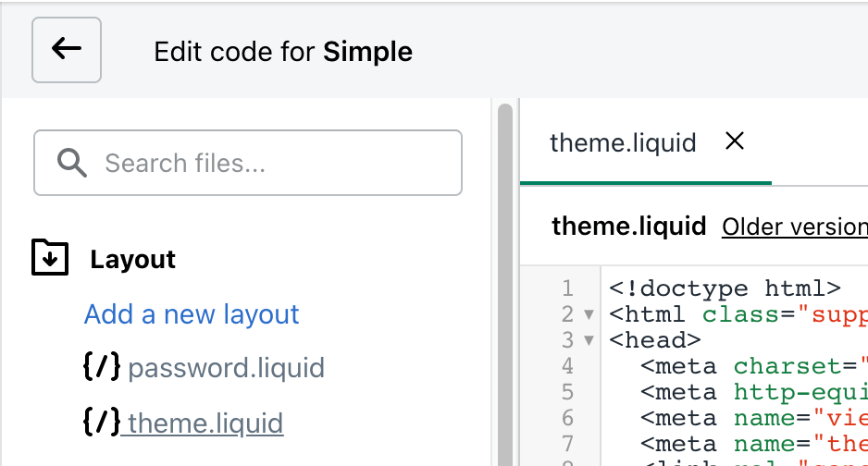Image resolution: width=868 pixels, height=466 pixels.
Task: Collapse the Layout folder section
Action: (x=132, y=259)
